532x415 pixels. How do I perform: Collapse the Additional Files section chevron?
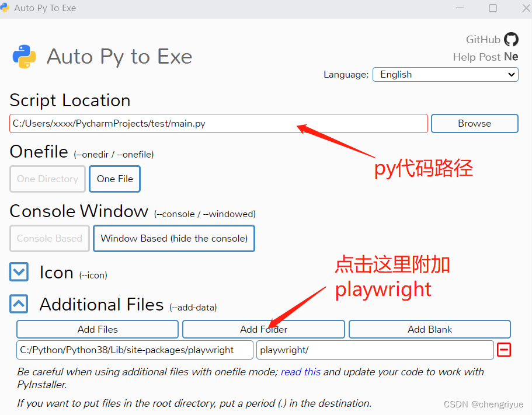coord(19,304)
